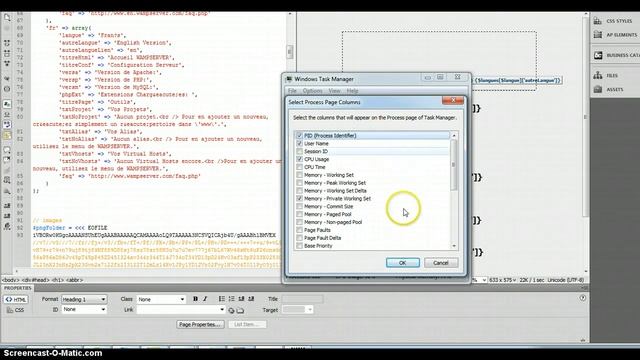Close the Select Process Page Columns dialog
Viewport: 640px width, 360px height.
[x=453, y=100]
